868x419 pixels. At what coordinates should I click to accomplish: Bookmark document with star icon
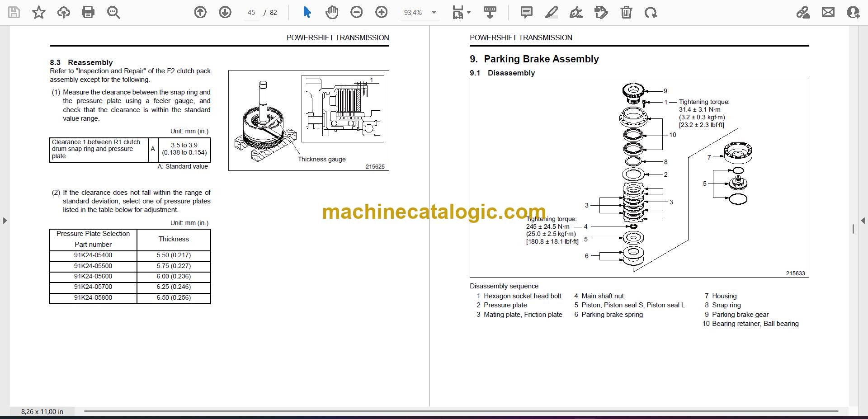point(39,12)
